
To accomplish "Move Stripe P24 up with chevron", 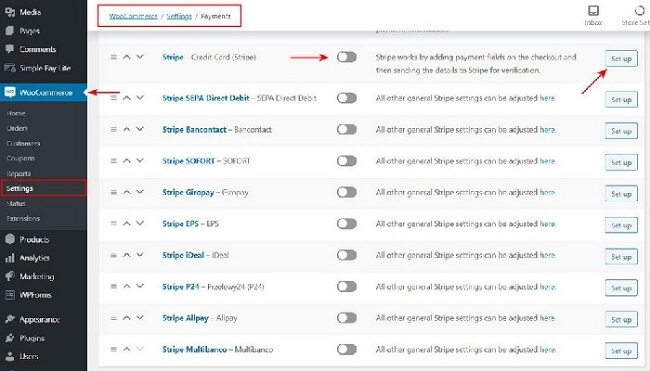I will click(x=127, y=286).
